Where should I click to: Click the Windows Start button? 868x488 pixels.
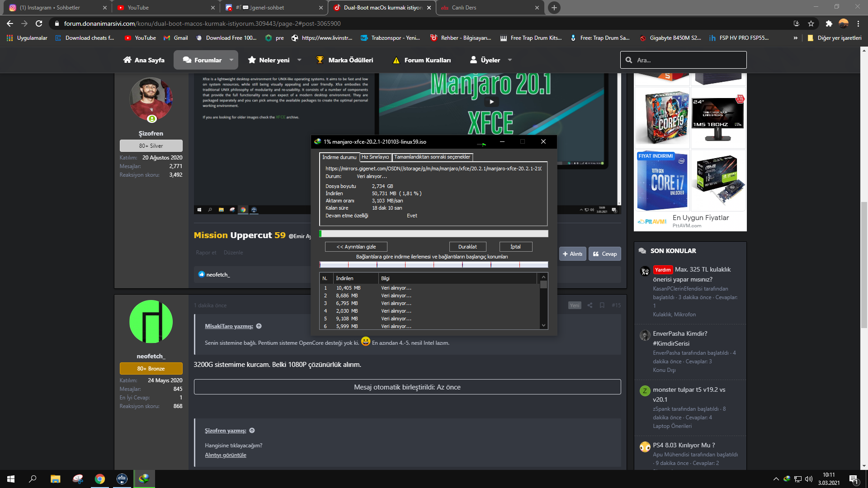pos(11,479)
